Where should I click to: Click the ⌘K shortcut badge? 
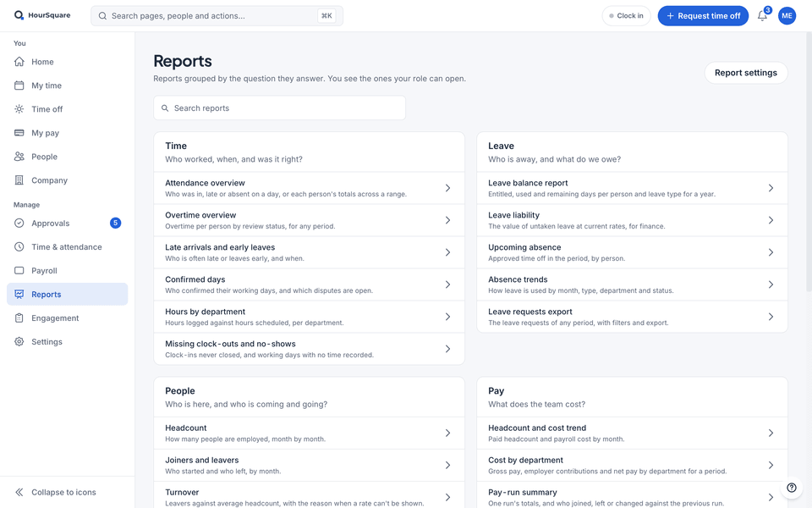[326, 15]
